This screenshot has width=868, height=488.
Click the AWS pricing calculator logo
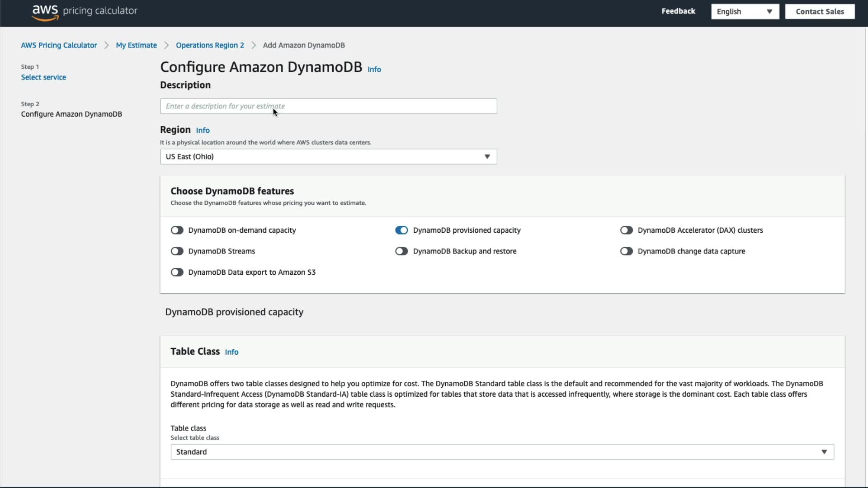[85, 12]
